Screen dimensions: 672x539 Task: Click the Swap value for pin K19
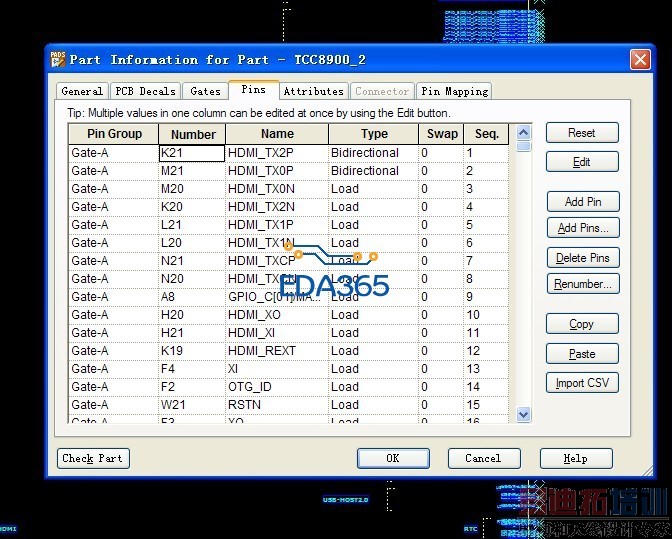(441, 351)
